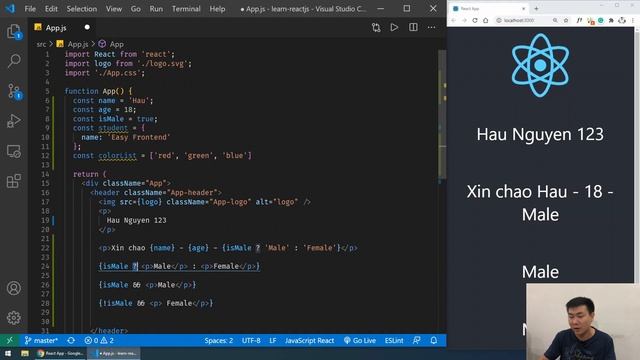
Task: Open the Accounts menu icon
Action: (x=14, y=288)
